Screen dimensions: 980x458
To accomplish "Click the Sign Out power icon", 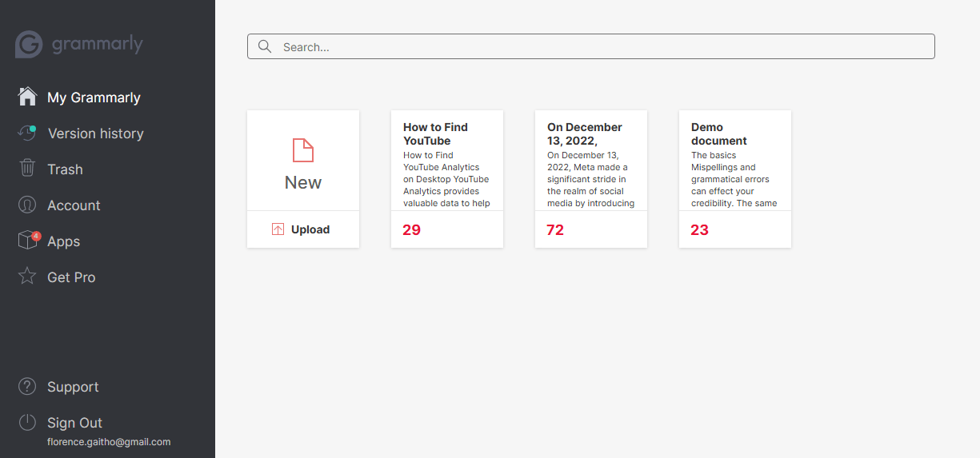I will (27, 422).
